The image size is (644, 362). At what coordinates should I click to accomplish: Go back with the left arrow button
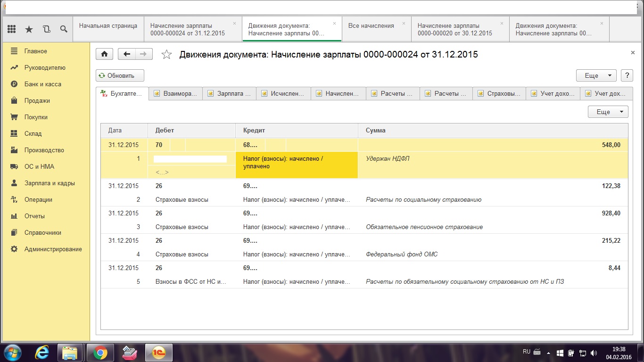(x=126, y=54)
